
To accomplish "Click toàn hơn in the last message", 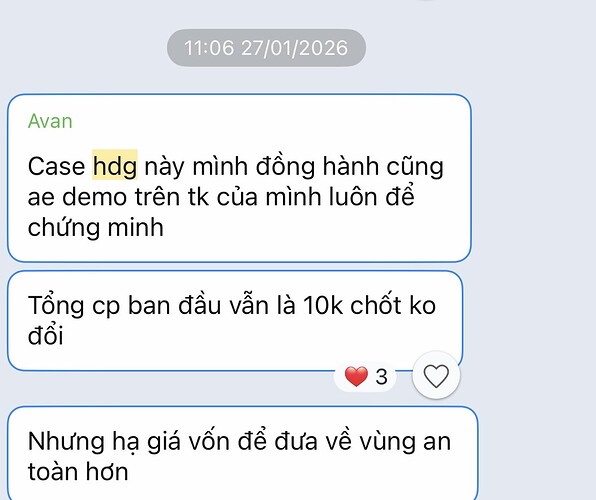I will click(78, 471).
